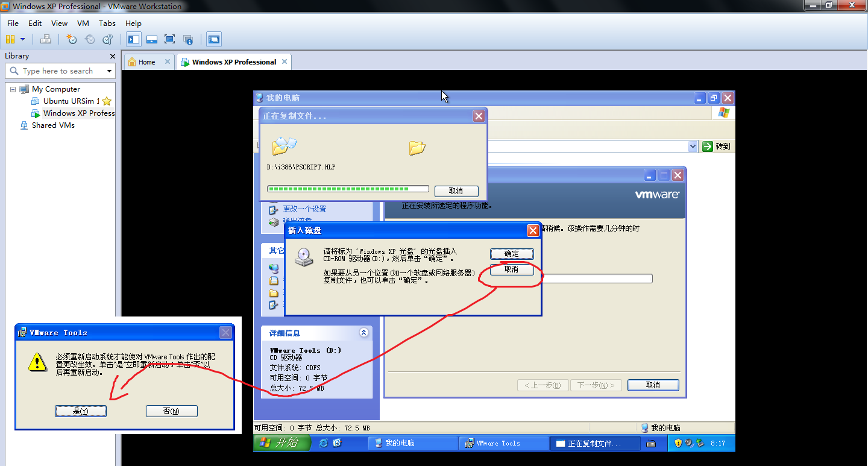Click the 更改一个设置 link
The image size is (868, 466).
coord(304,209)
